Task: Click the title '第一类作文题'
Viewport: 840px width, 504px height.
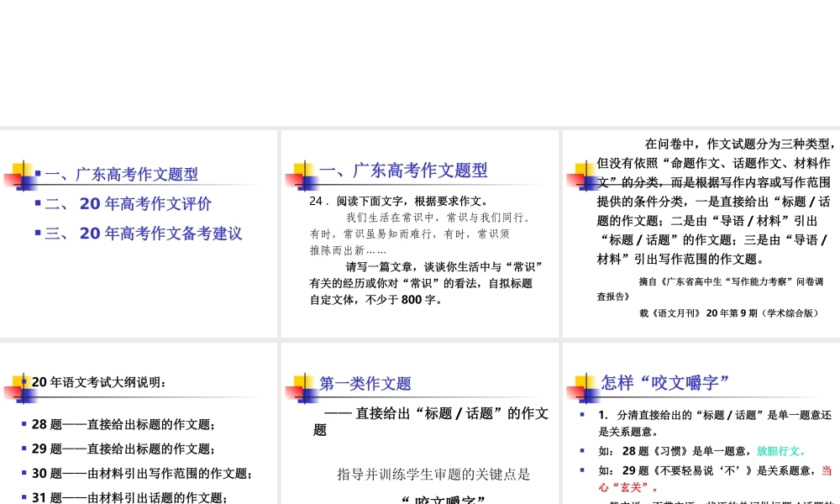Action: 365,384
